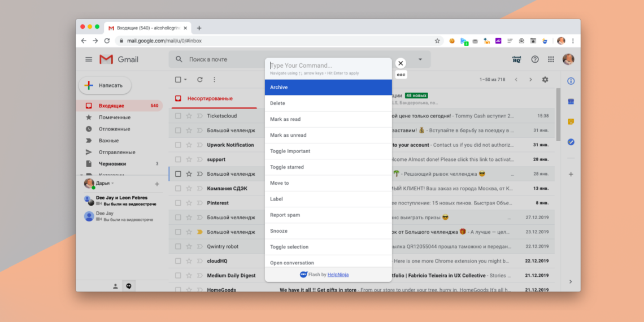Click the Написать compose button
Viewport: 644px width, 322px height.
(105, 85)
